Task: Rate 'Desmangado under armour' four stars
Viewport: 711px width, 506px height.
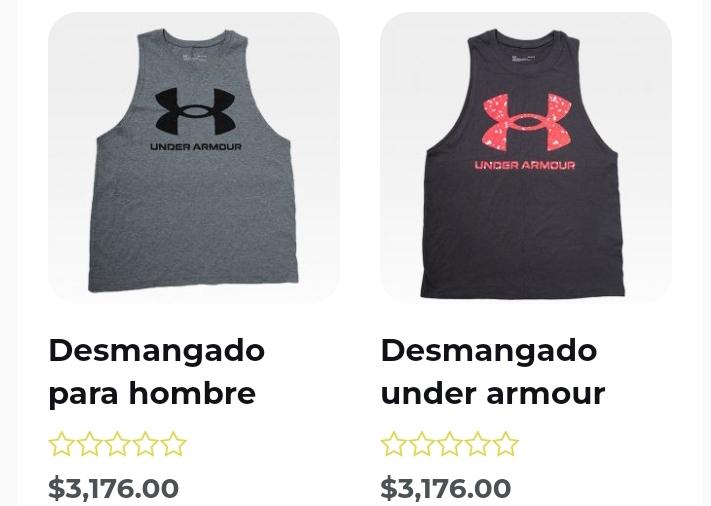Action: point(478,444)
